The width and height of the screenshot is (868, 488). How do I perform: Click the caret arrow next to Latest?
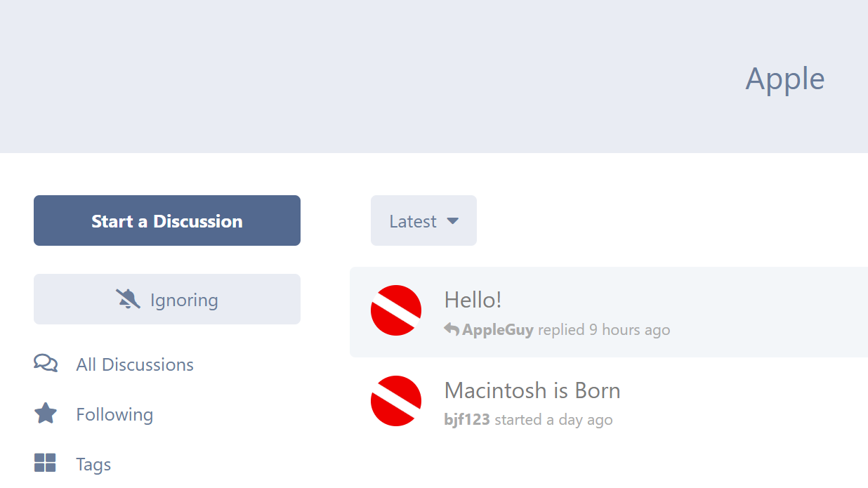point(453,221)
